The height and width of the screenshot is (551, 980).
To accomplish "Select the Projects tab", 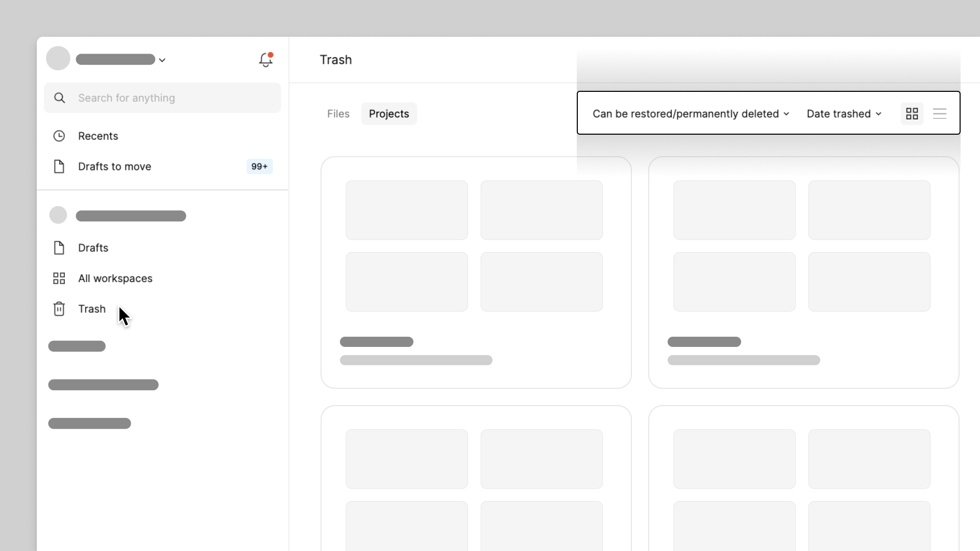I will 389,114.
